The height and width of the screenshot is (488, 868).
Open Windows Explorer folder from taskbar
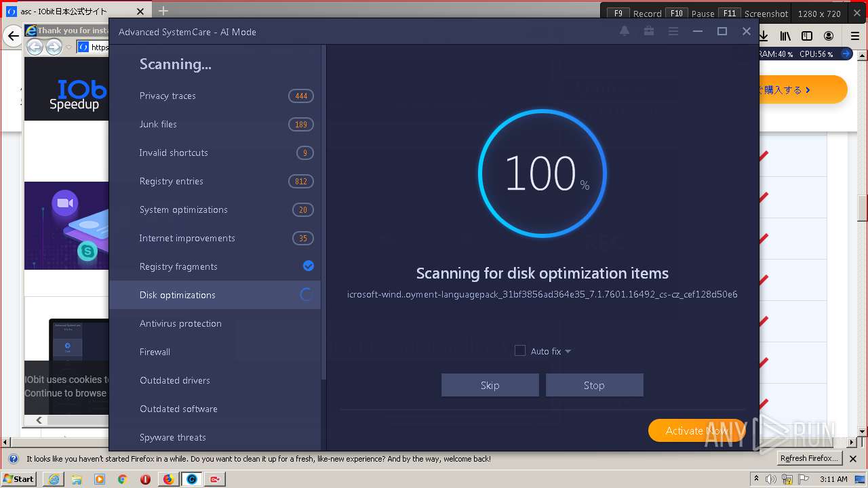77,479
